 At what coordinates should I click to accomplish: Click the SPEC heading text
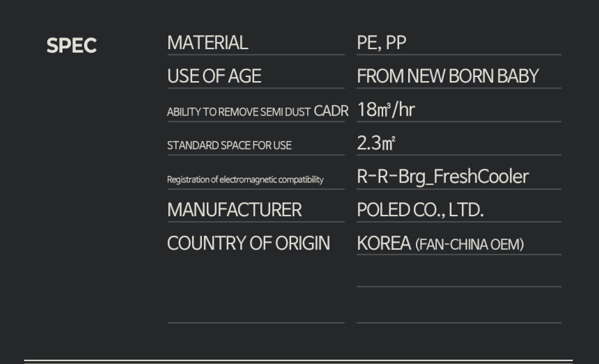click(x=71, y=45)
